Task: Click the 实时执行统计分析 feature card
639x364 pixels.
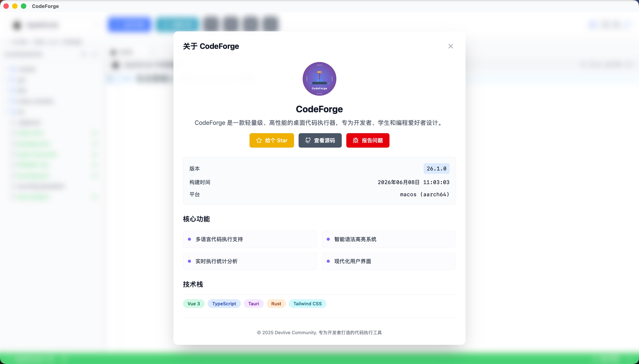Action: [x=250, y=261]
